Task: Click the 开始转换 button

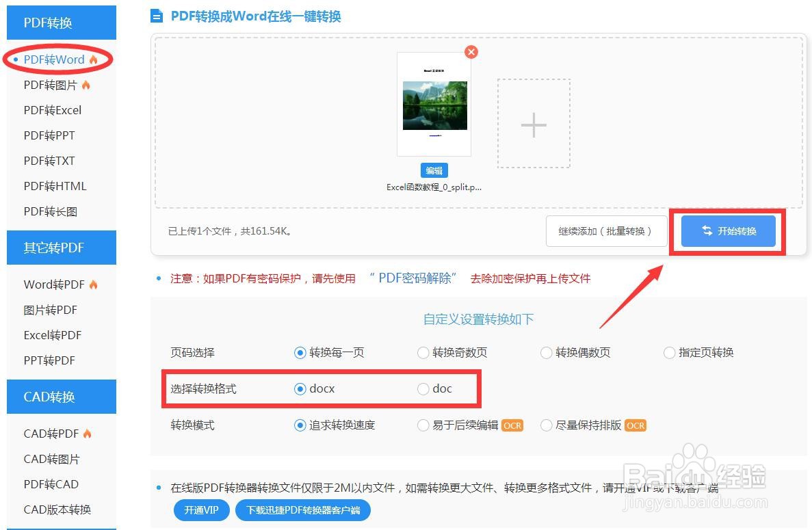Action: (726, 230)
